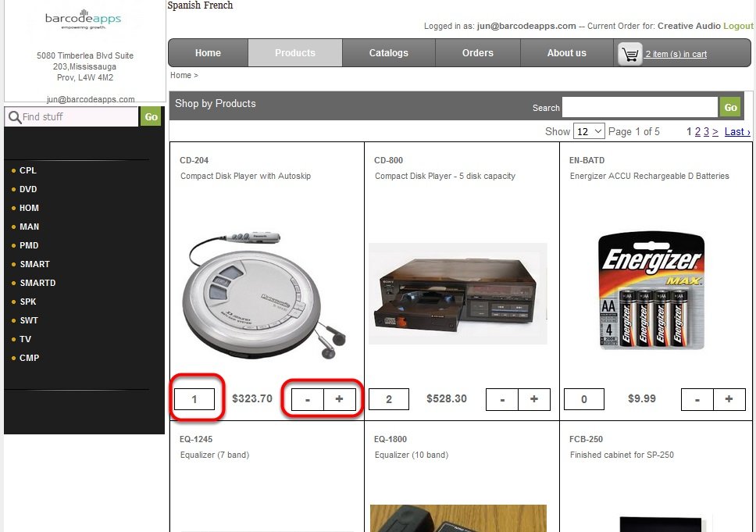Image resolution: width=756 pixels, height=532 pixels.
Task: Click the Equalizer (10 band) description
Action: pos(412,455)
